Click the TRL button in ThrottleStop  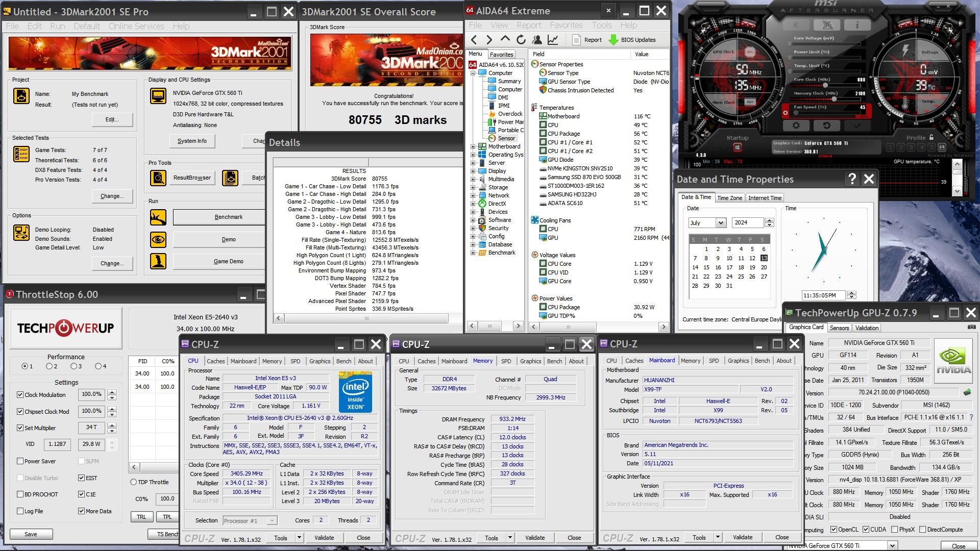141,517
